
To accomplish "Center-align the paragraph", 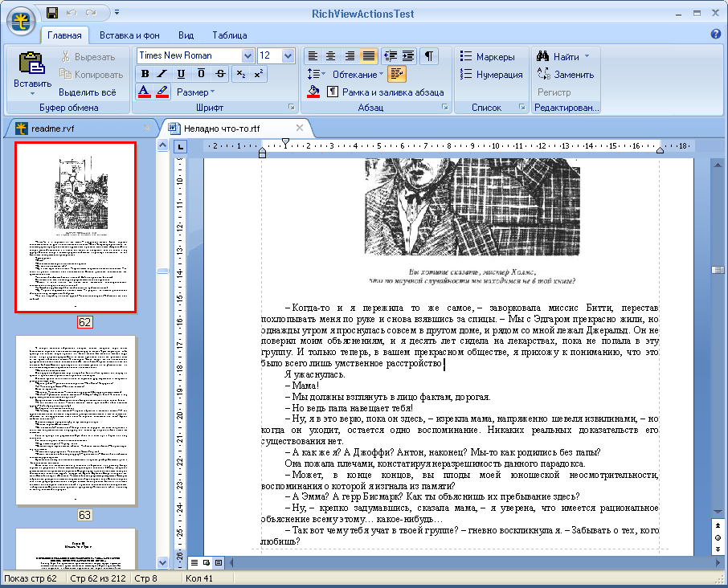I will (x=330, y=55).
